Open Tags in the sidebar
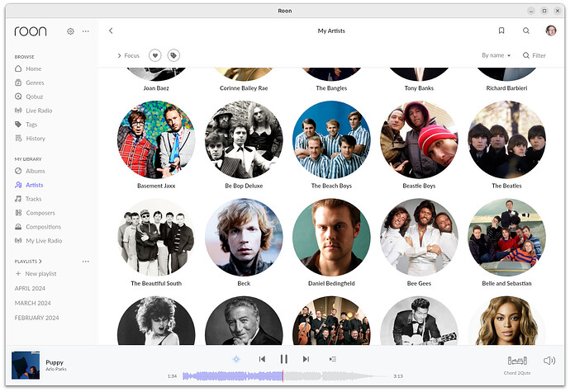 tap(26, 125)
